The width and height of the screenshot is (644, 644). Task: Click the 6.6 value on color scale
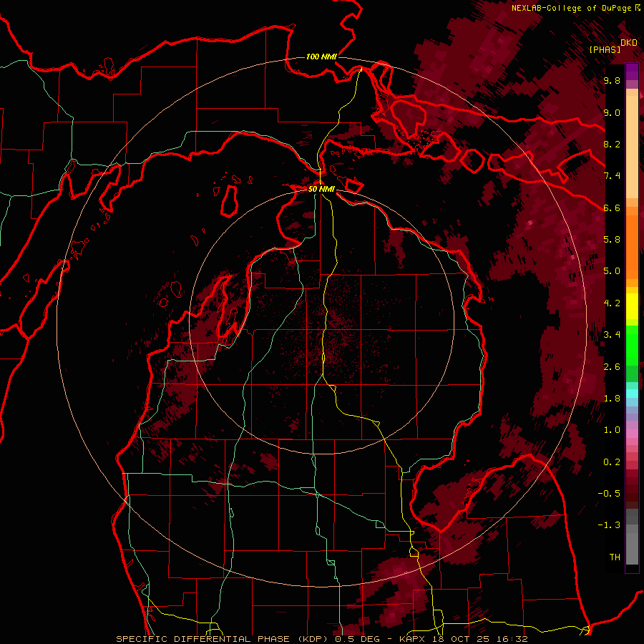(612, 208)
